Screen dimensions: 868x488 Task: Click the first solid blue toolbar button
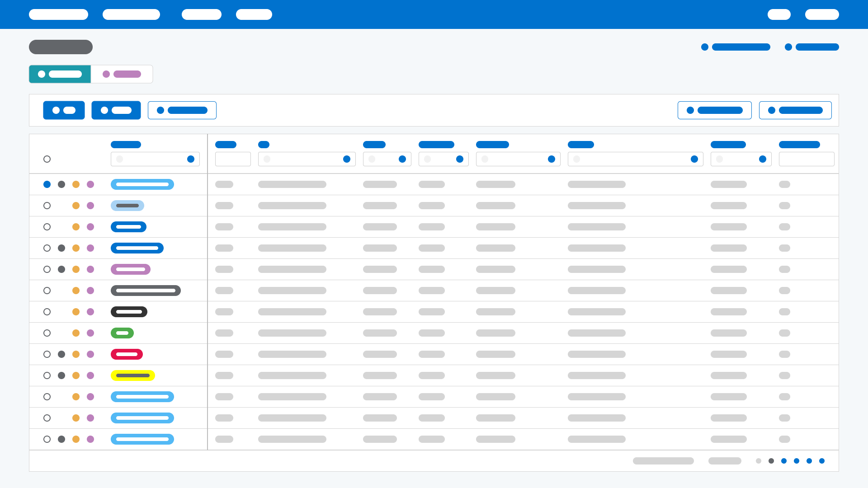(64, 110)
